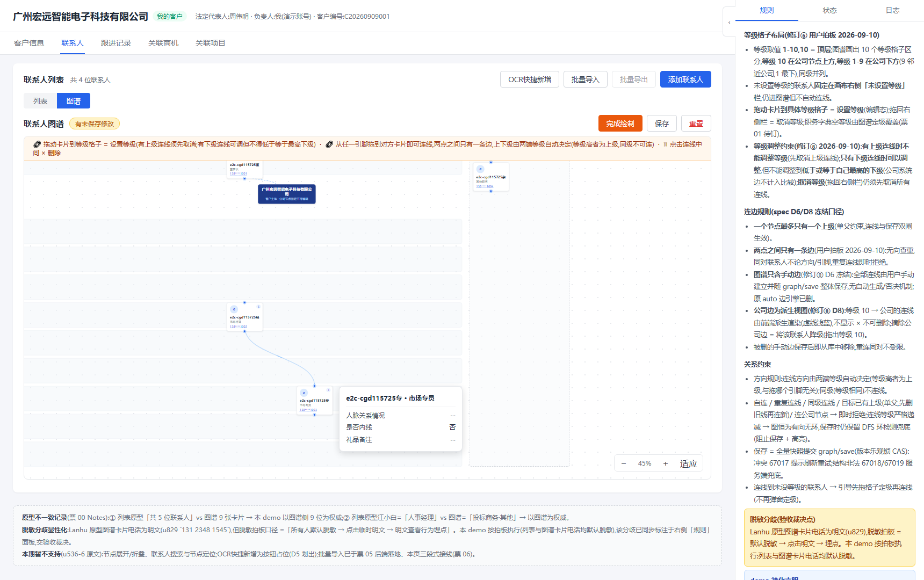The width and height of the screenshot is (924, 580).
Task: Click avatar icon of 市场专员 contact card
Action: coord(304,393)
